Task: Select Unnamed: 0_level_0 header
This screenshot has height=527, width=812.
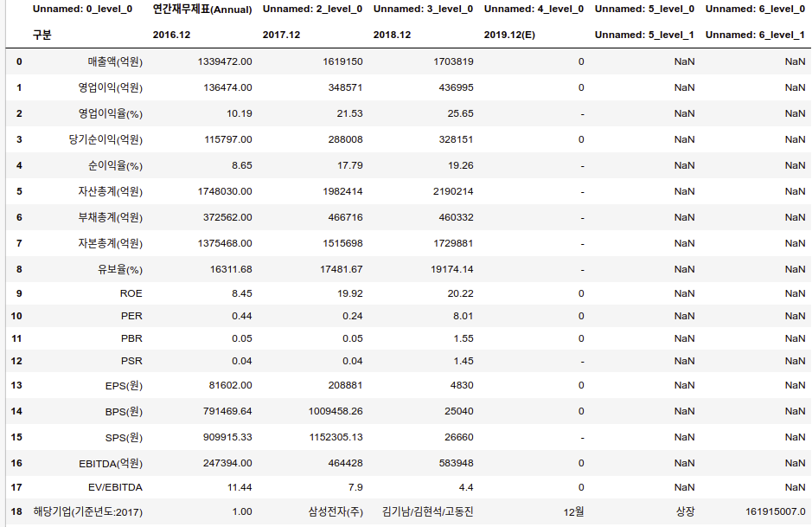Action: [x=82, y=9]
